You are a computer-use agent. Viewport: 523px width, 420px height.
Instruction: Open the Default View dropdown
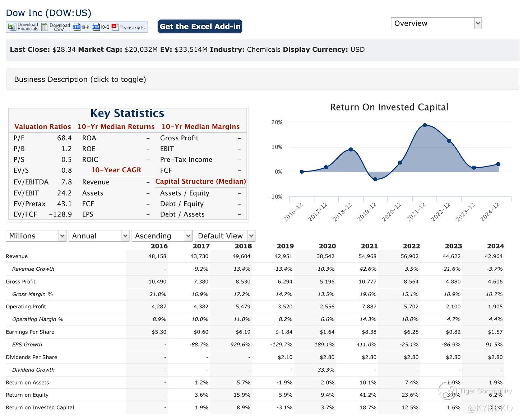(225, 236)
